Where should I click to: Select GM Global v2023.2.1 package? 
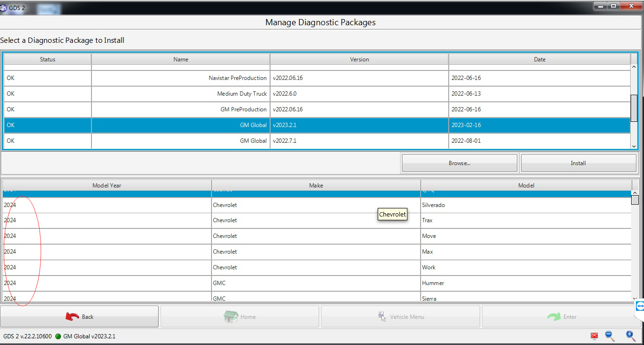(x=317, y=125)
